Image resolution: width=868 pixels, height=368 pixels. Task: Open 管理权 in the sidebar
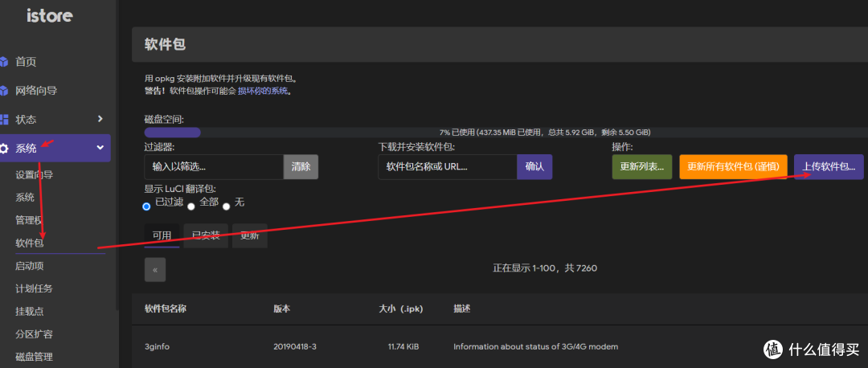pyautogui.click(x=29, y=220)
